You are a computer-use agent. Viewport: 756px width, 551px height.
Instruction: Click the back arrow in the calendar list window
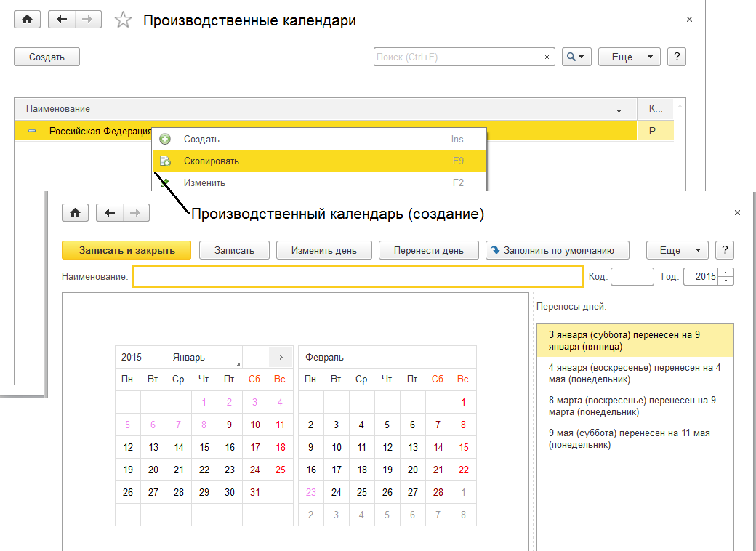point(62,20)
